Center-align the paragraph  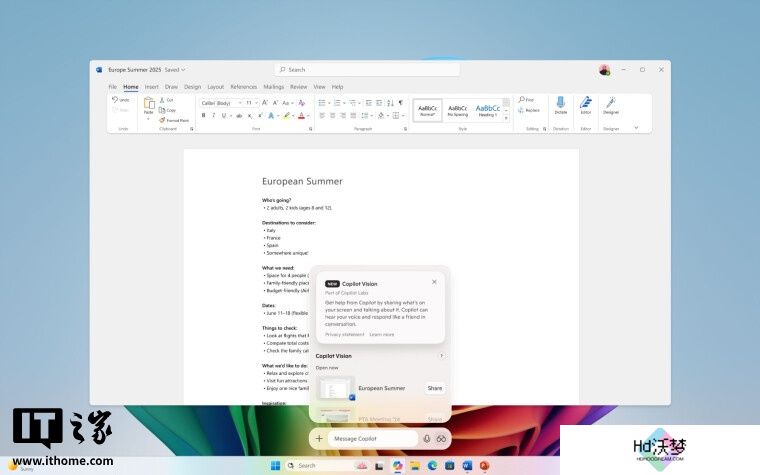(x=332, y=115)
